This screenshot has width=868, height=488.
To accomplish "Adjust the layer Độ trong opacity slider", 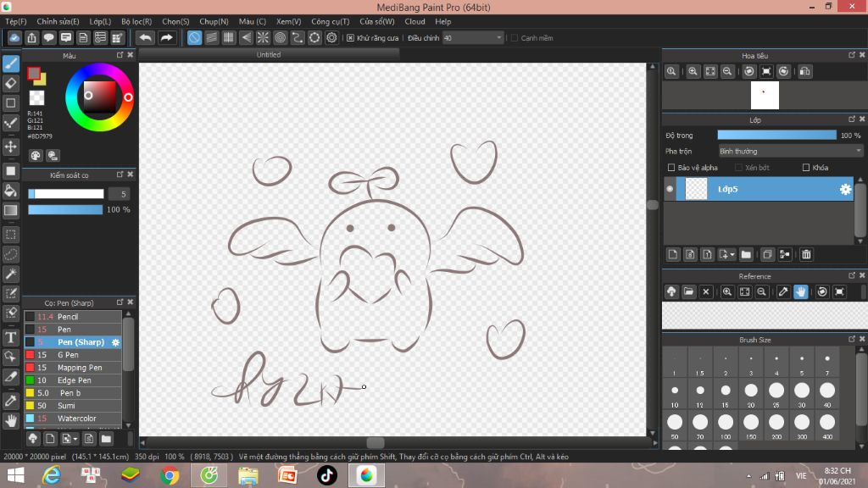I will pos(776,135).
